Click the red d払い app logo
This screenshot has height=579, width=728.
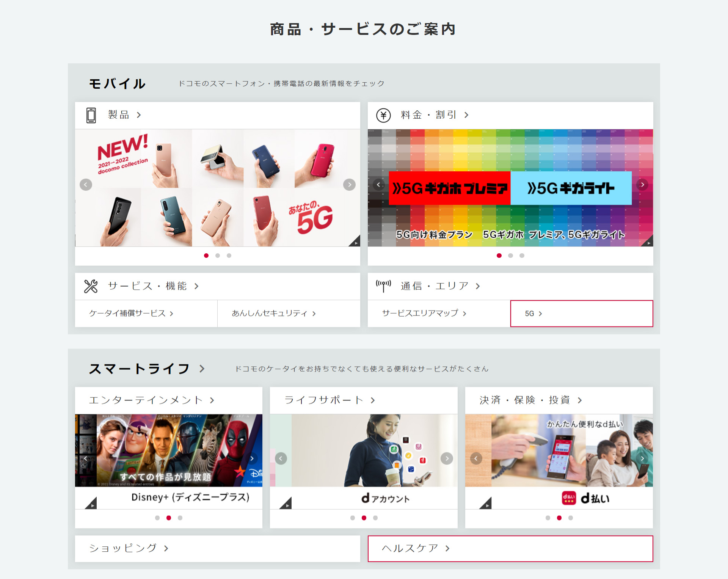coord(569,498)
